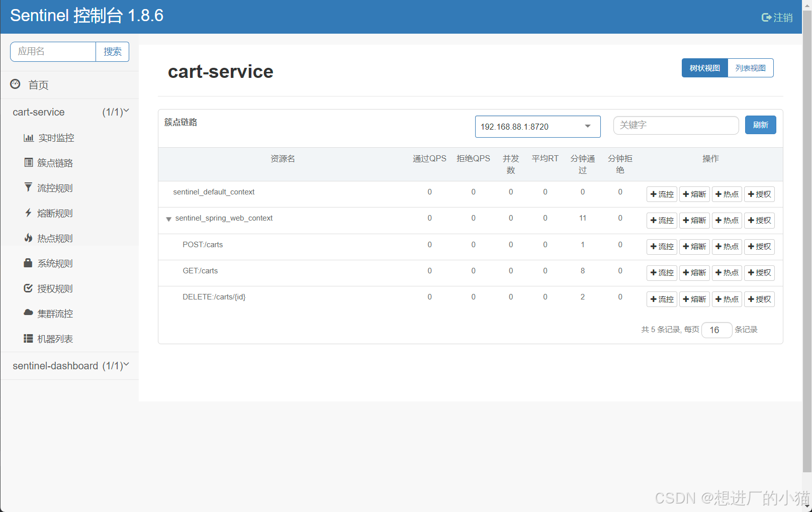Click the Sentinel 控制台 1.8.6 title
This screenshot has height=512, width=812.
(86, 16)
